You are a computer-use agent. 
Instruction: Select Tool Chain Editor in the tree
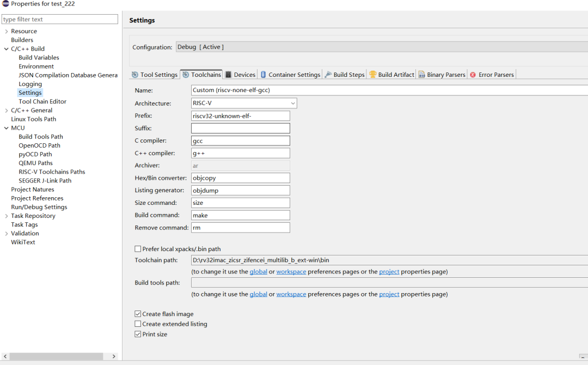tap(42, 101)
